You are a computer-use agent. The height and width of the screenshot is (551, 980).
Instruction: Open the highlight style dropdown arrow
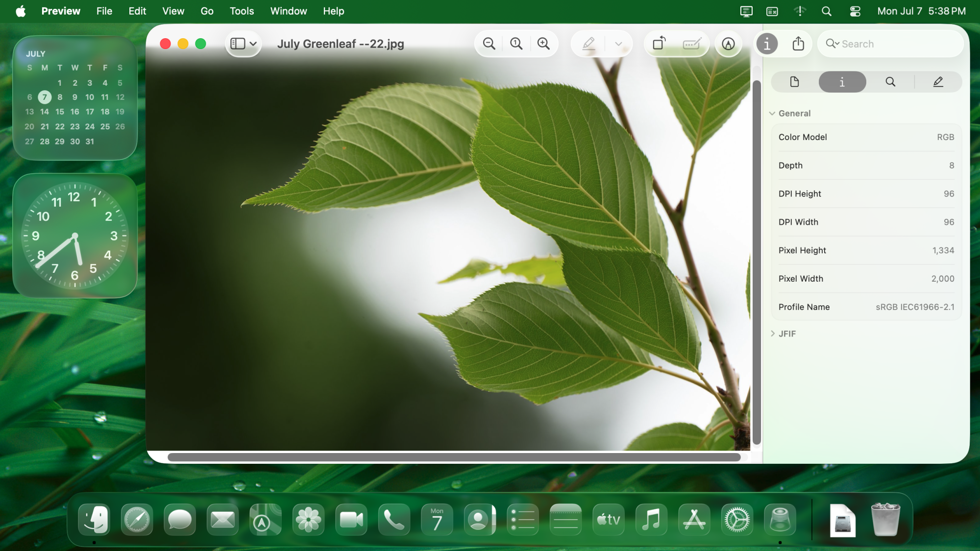pyautogui.click(x=618, y=44)
